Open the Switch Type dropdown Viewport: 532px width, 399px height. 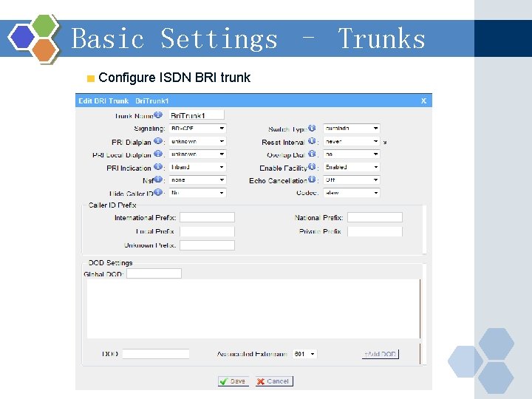point(352,129)
